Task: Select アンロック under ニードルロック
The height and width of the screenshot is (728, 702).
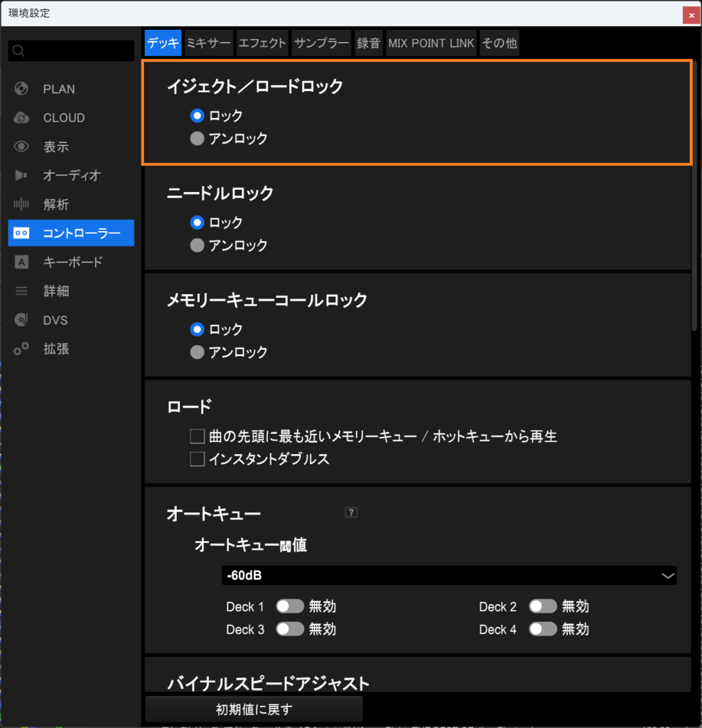Action: [x=198, y=245]
